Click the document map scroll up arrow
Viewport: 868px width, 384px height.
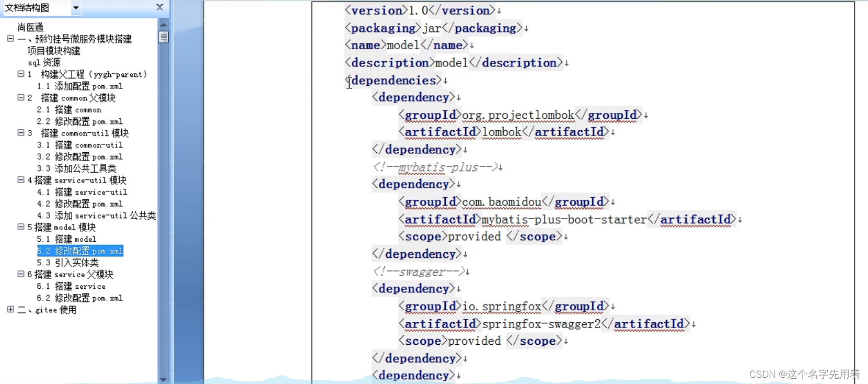[164, 24]
